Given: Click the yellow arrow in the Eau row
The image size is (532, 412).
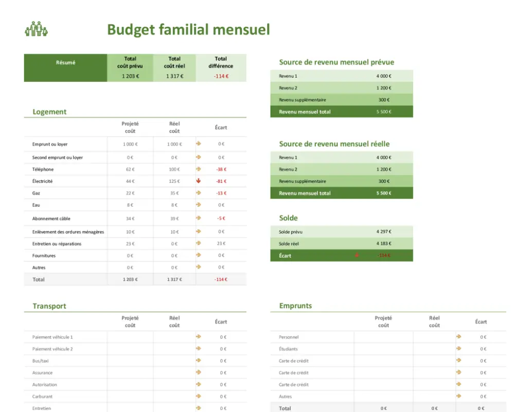Looking at the screenshot, I should pyautogui.click(x=198, y=204).
